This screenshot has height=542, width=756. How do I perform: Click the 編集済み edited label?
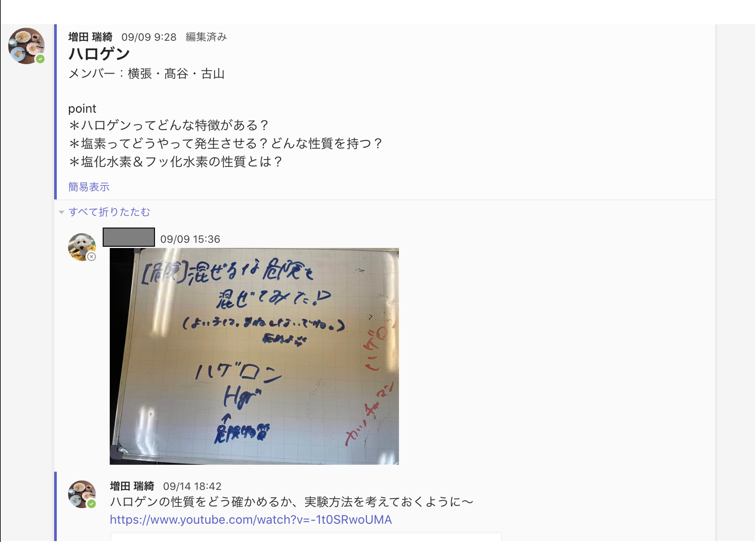(206, 37)
